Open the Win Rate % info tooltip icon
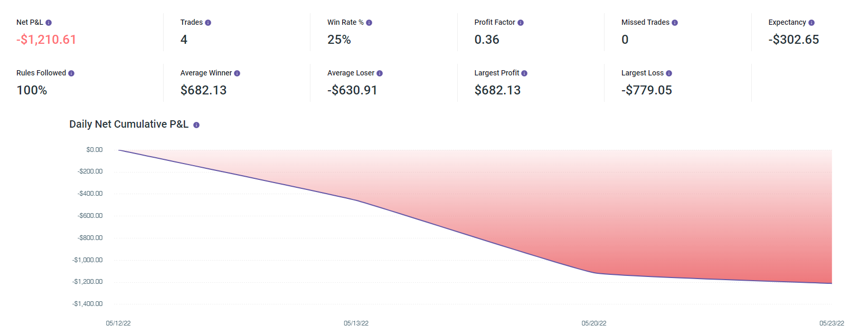Screen dimensions: 868x335 coord(369,23)
